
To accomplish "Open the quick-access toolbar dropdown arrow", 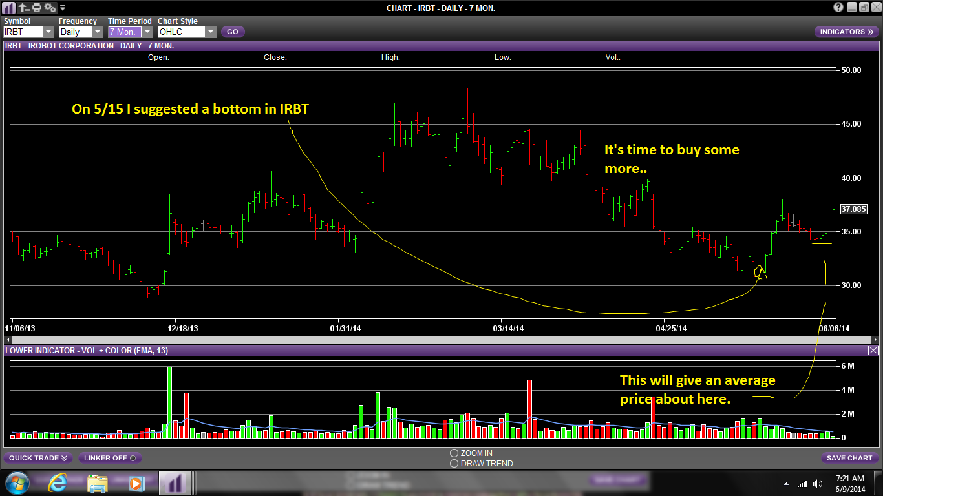I will pos(63,8).
